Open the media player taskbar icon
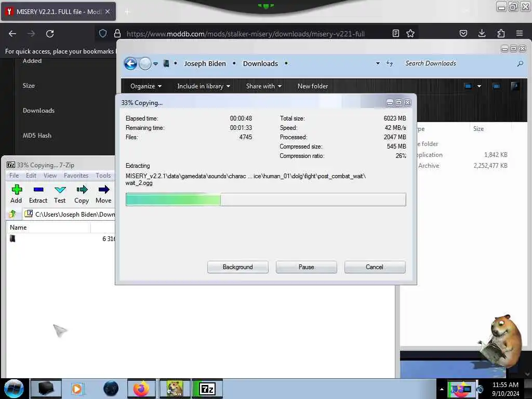This screenshot has width=532, height=399. [x=77, y=389]
